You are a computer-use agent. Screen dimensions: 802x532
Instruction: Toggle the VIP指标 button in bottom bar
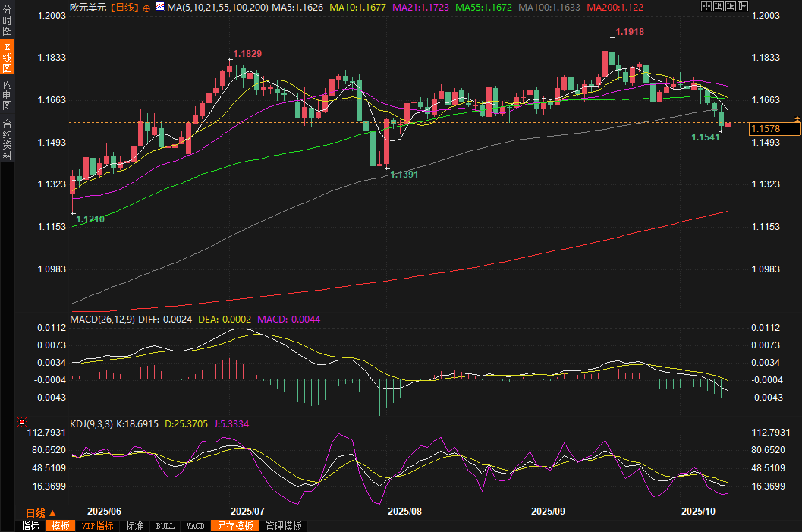98,526
